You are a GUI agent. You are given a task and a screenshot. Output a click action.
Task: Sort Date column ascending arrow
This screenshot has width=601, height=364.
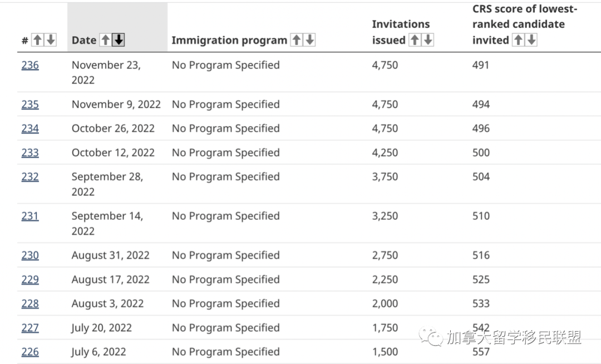pyautogui.click(x=105, y=40)
